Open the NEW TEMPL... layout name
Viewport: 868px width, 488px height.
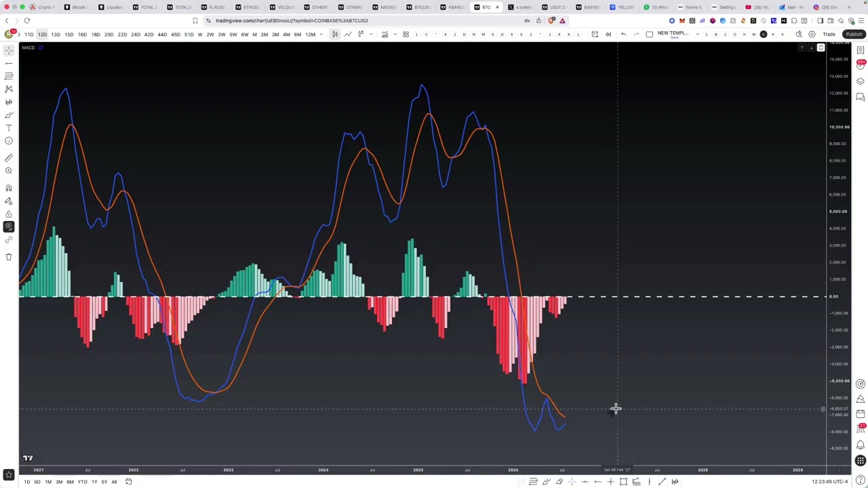tap(673, 33)
